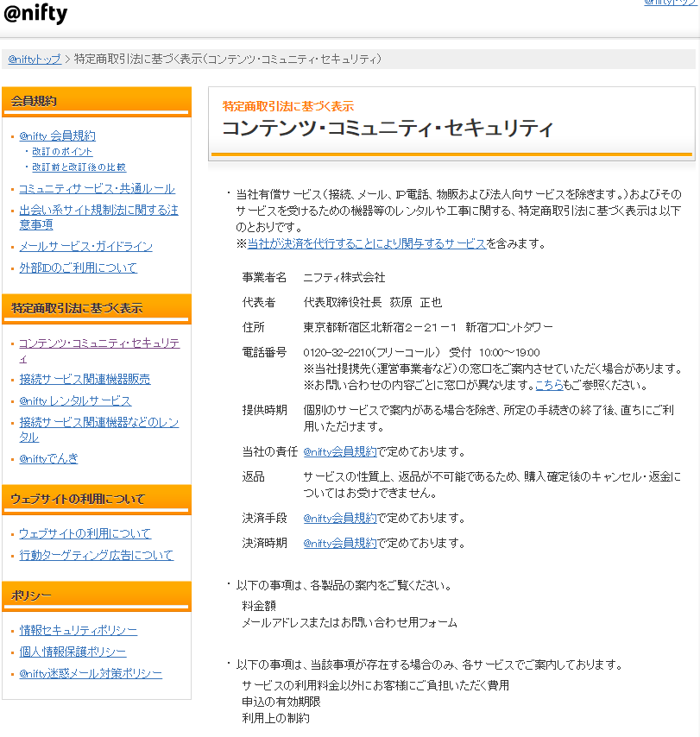This screenshot has height=737, width=700.
Task: Open @nifty会員規約 link in 当社の責任 row
Action: [340, 452]
